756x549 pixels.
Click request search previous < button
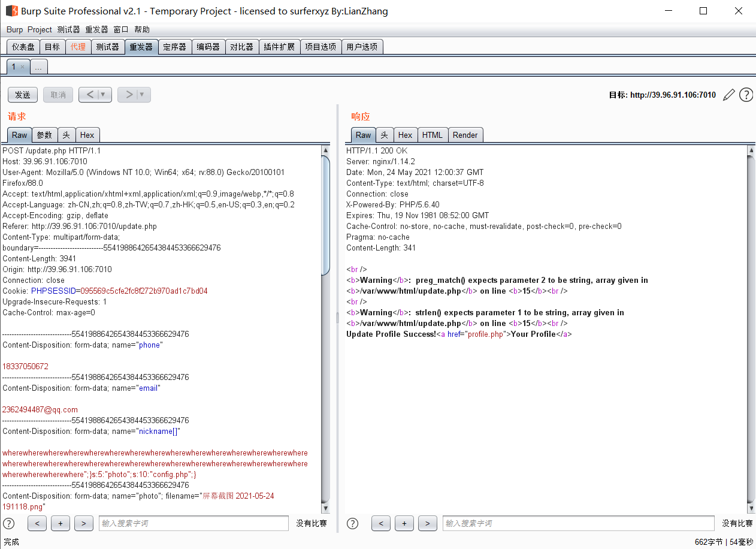coord(37,523)
